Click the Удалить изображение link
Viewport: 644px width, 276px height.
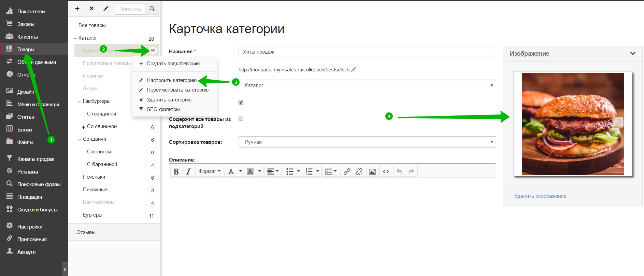pyautogui.click(x=540, y=196)
